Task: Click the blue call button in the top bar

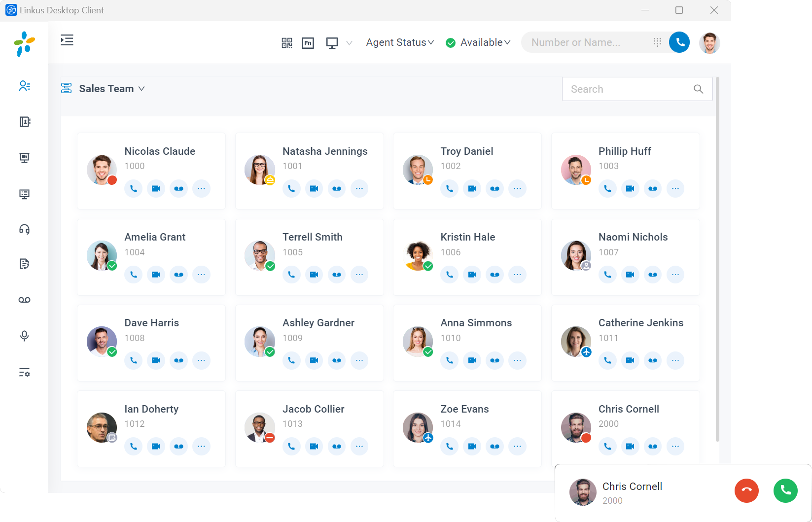Action: click(679, 42)
